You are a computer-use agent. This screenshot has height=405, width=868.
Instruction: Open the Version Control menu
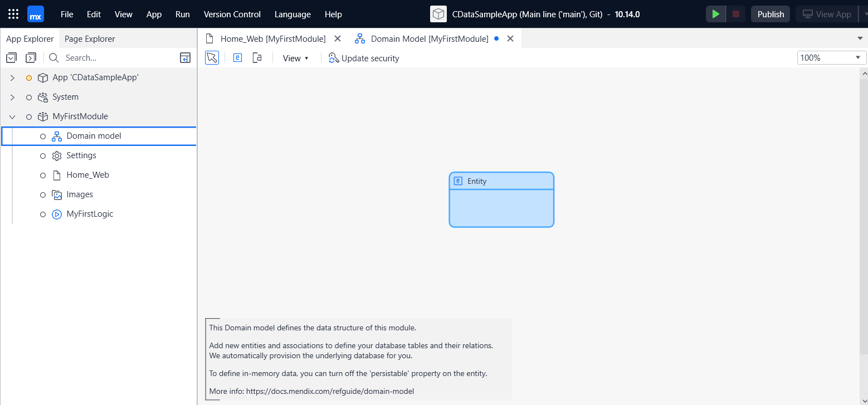[x=232, y=14]
